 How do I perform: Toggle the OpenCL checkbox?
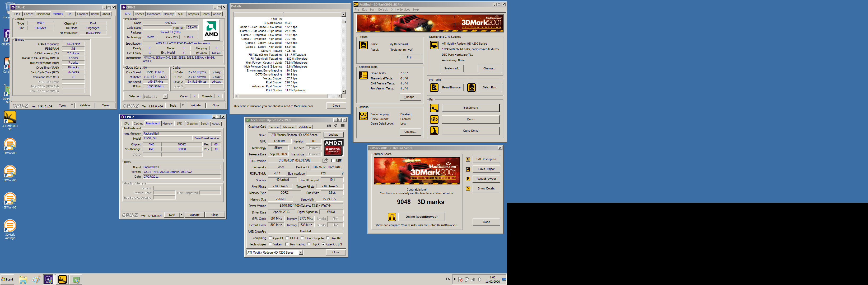[270, 238]
